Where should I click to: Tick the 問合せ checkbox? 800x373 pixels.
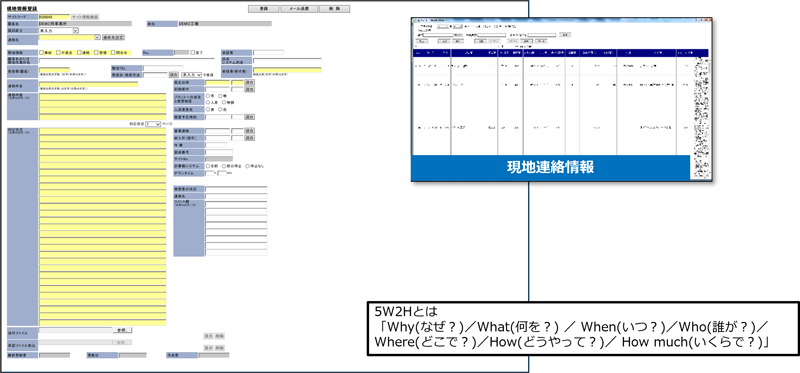click(x=113, y=53)
